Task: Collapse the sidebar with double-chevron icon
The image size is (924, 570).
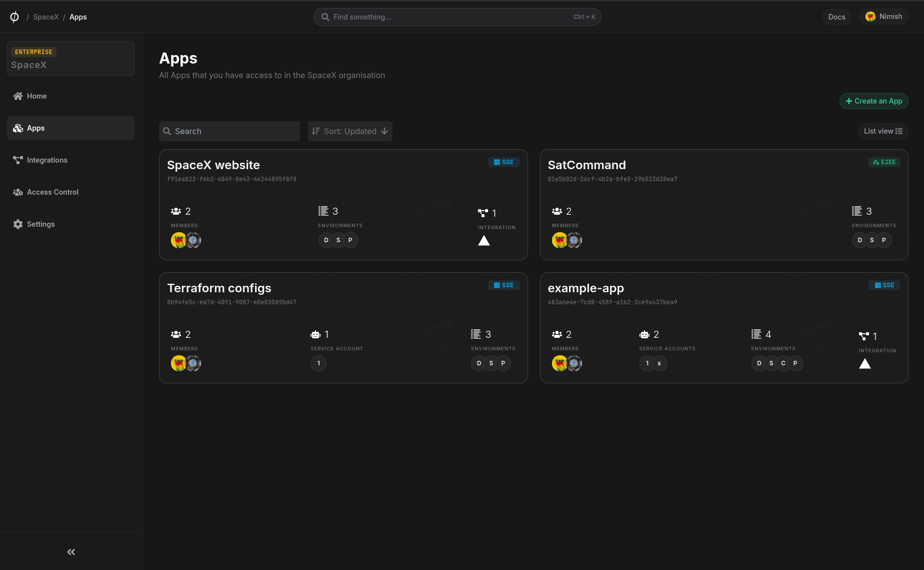Action: 71,552
